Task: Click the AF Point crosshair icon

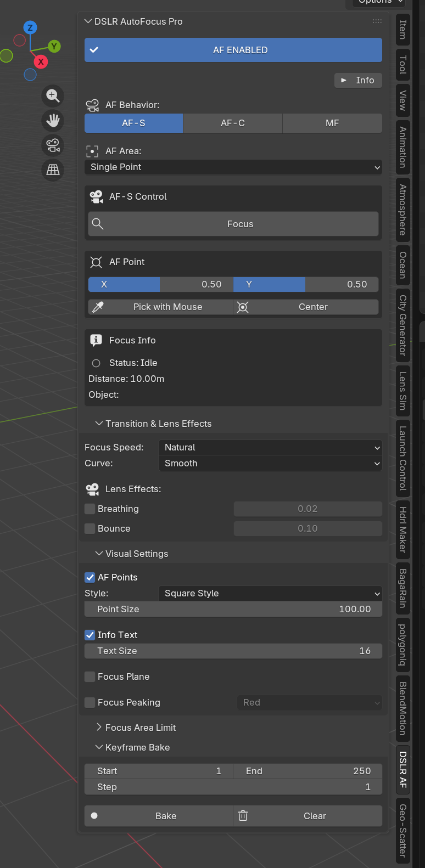Action: coord(96,262)
